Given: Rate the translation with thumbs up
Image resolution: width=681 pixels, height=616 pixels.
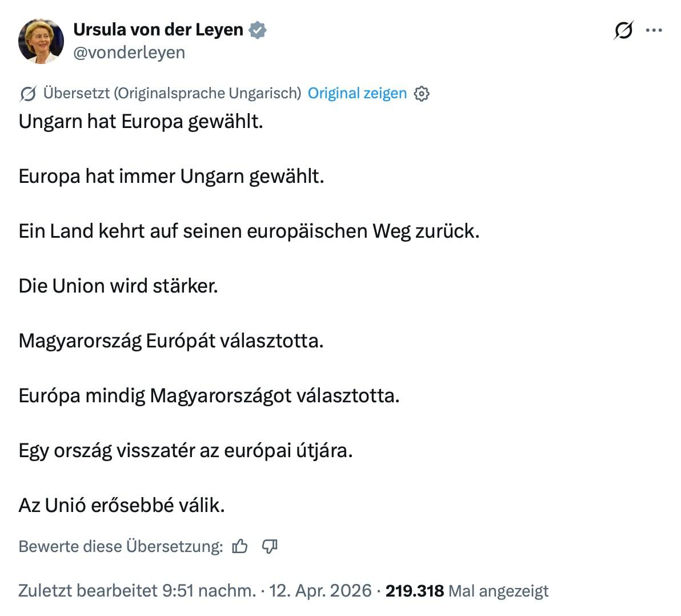Looking at the screenshot, I should tap(240, 547).
